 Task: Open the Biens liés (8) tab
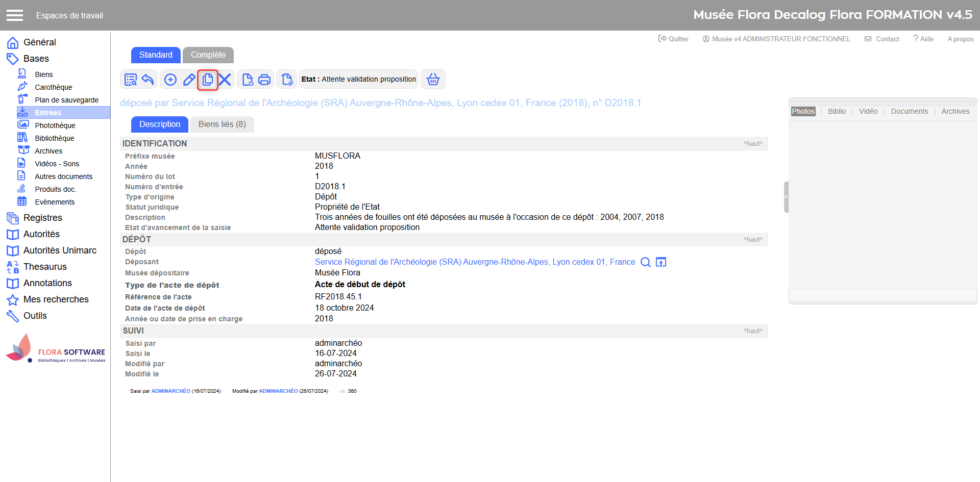coord(222,124)
